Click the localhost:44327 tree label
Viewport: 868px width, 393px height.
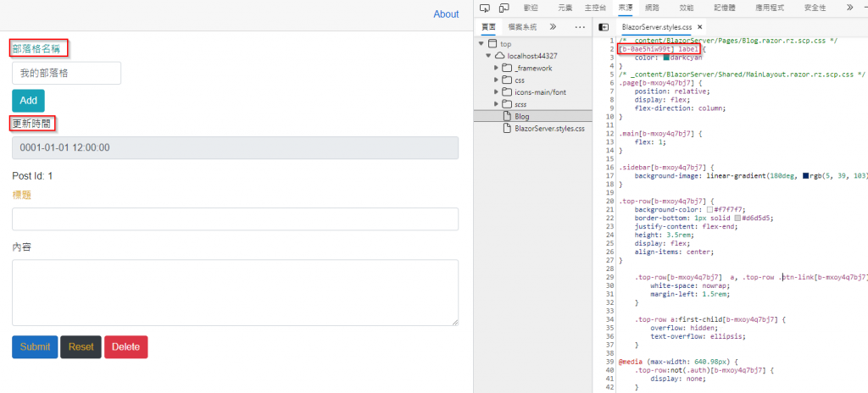point(532,56)
